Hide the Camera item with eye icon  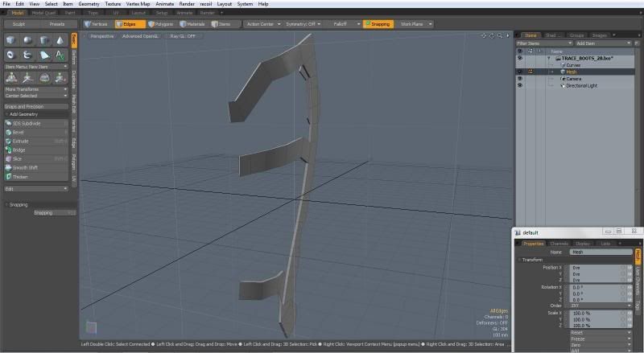tap(519, 79)
